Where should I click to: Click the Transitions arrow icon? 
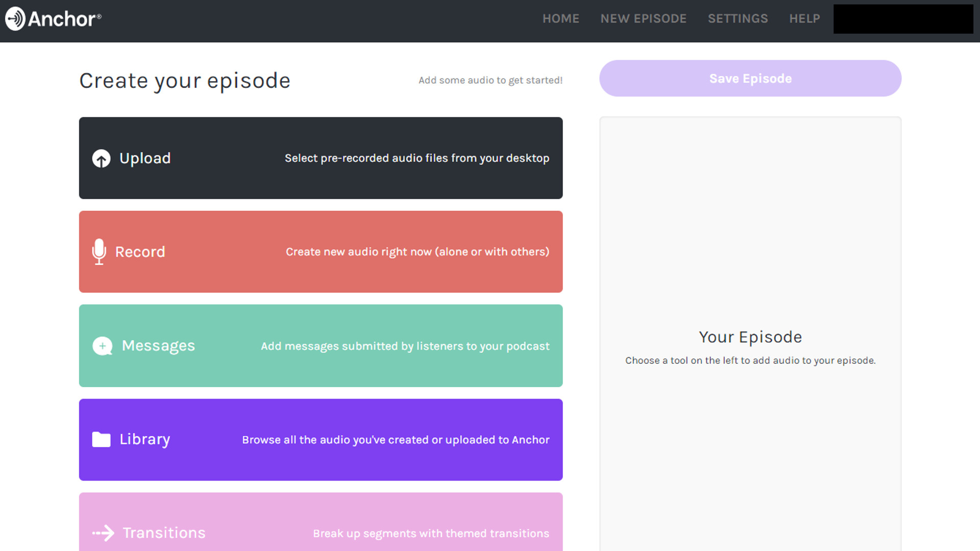(x=103, y=533)
